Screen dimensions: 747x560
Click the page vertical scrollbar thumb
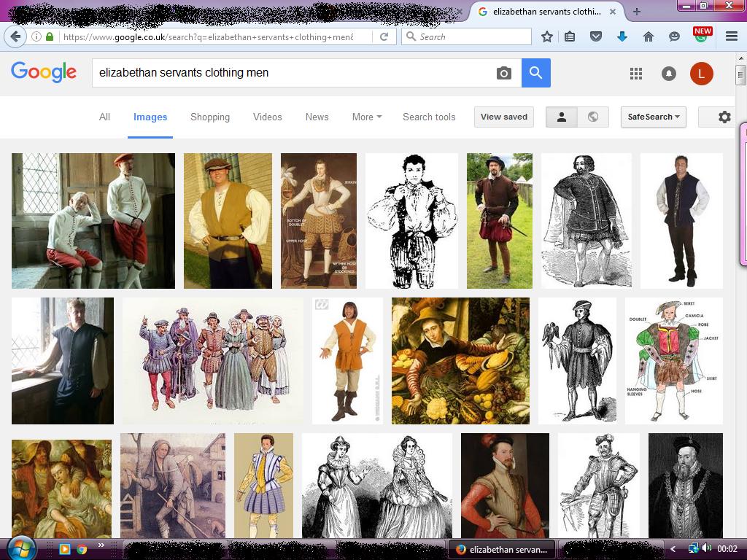(740, 74)
